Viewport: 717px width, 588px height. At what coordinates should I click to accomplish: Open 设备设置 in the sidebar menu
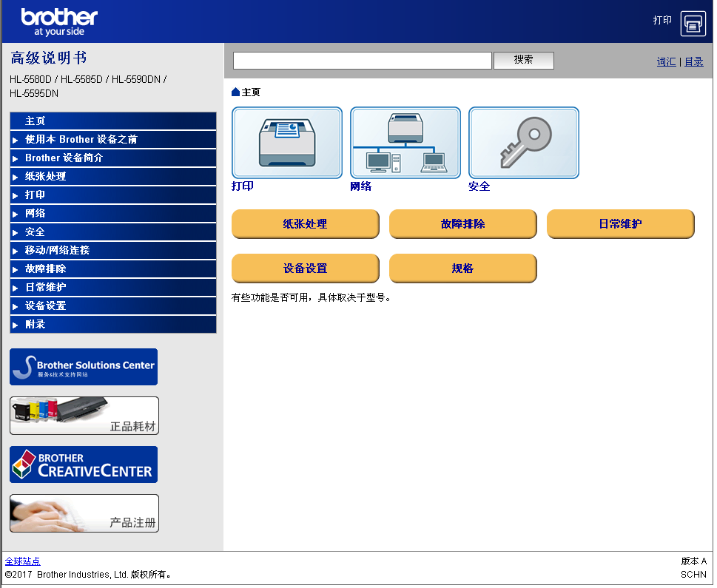(x=113, y=306)
